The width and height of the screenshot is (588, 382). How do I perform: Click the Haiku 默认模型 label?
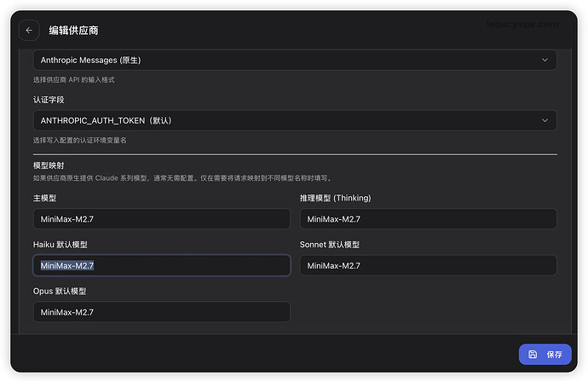pos(60,245)
